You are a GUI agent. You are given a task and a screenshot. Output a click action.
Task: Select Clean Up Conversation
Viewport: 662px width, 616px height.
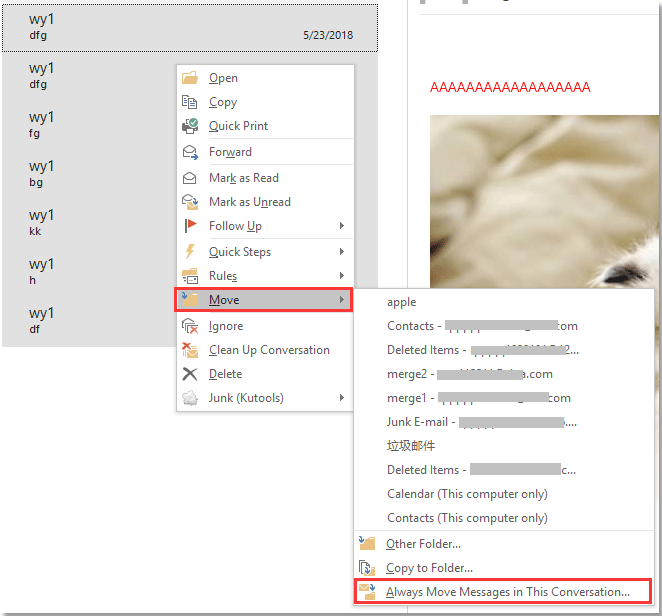coord(265,350)
